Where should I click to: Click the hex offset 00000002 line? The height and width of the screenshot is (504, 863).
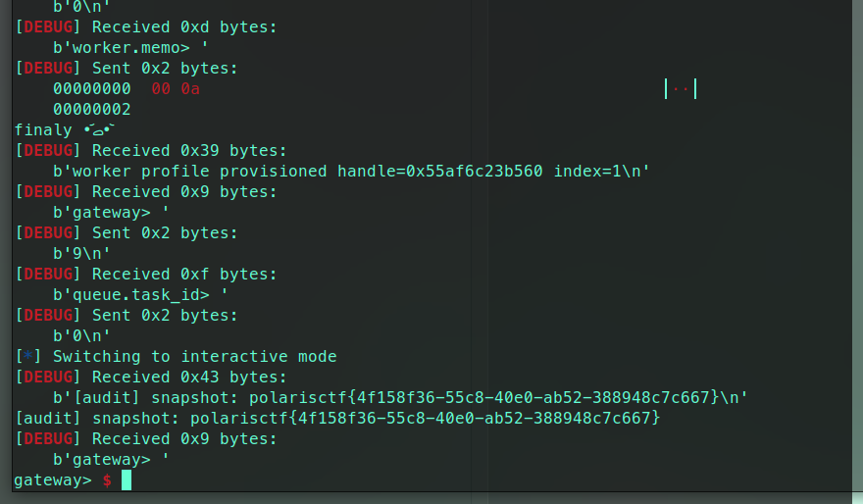click(92, 110)
